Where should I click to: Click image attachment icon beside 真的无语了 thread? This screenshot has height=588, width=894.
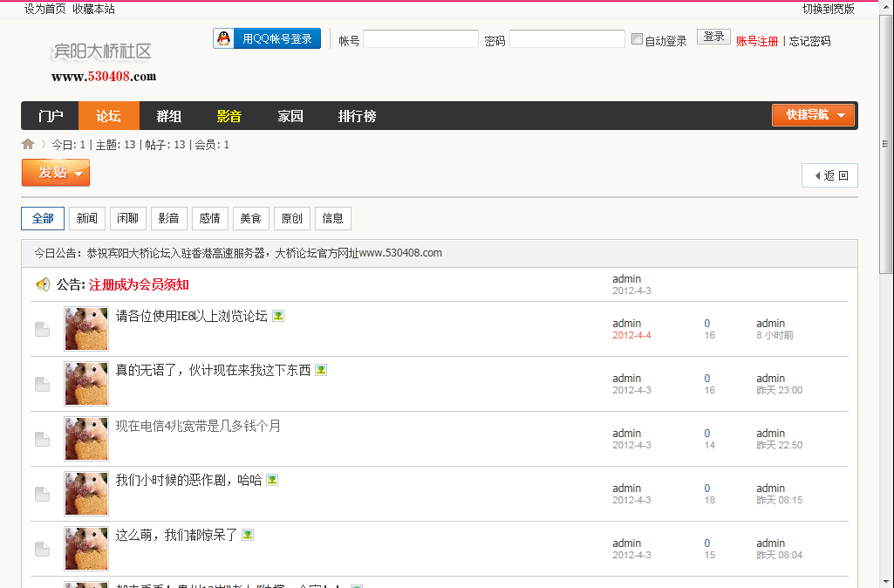tap(321, 370)
